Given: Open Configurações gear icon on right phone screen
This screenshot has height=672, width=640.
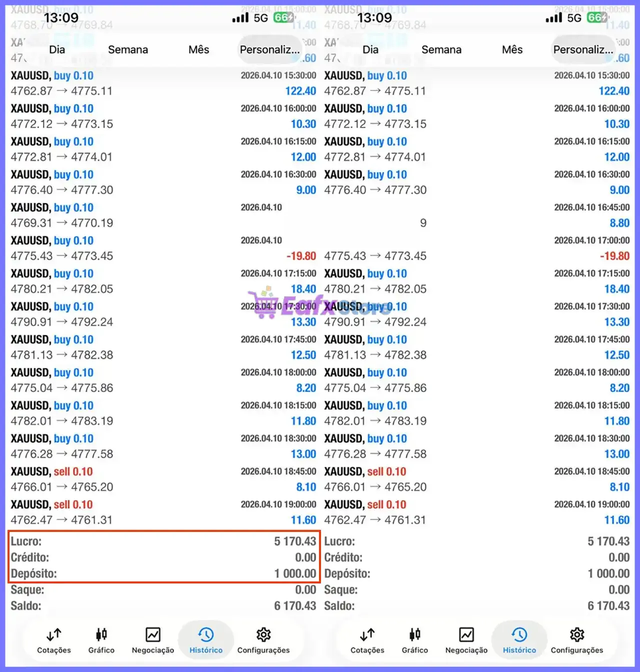Looking at the screenshot, I should coord(577,635).
